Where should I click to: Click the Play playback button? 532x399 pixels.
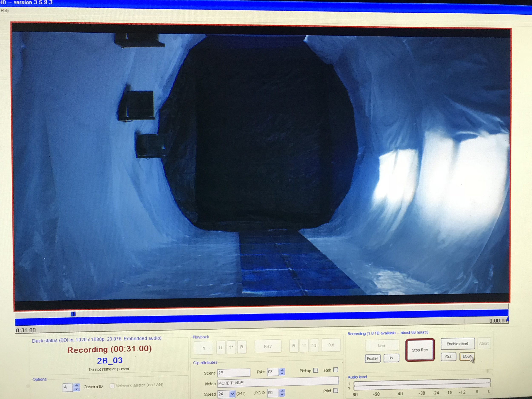267,346
